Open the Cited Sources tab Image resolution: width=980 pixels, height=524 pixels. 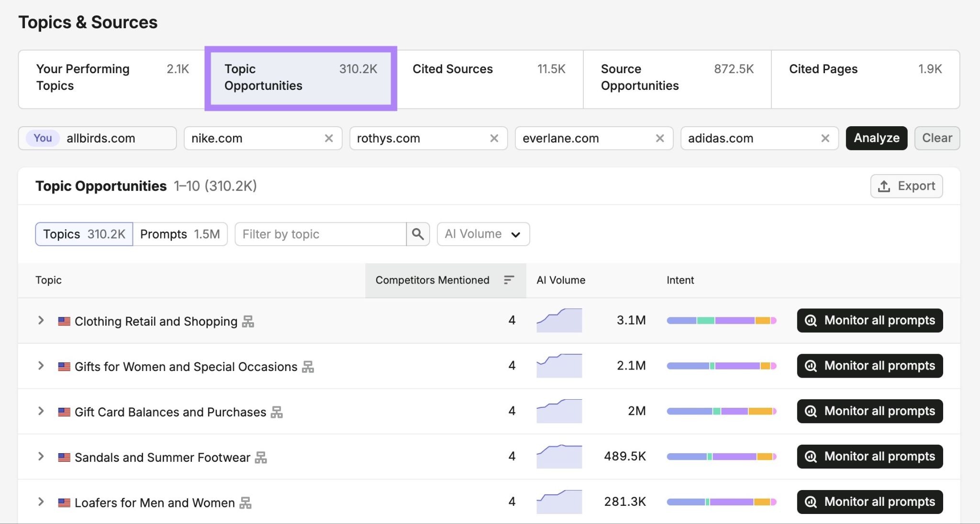(x=489, y=79)
